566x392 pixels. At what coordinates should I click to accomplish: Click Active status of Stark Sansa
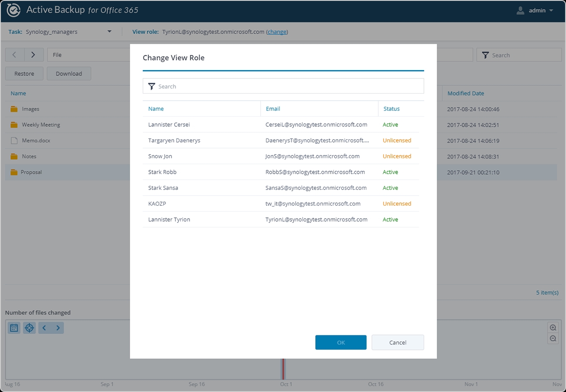click(391, 188)
